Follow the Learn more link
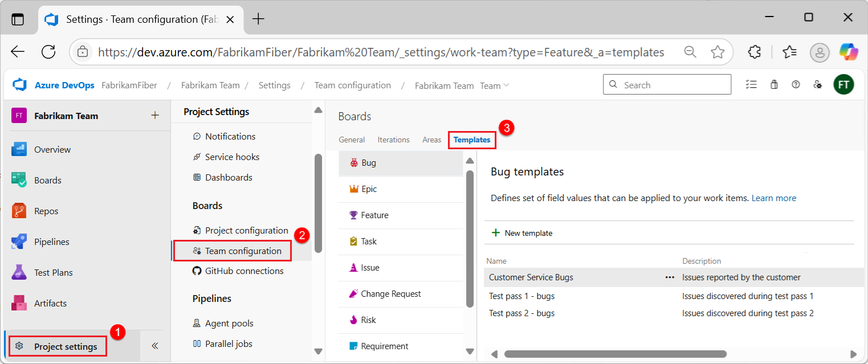This screenshot has height=364, width=868. point(774,198)
